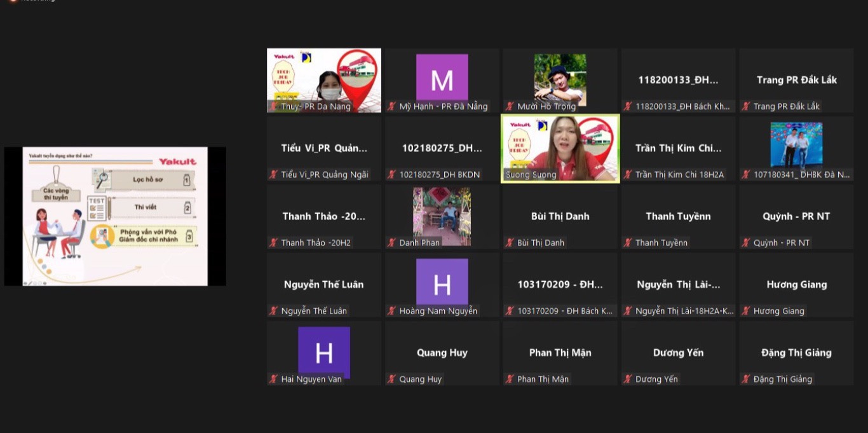Click the mic-off icon next to Danh Phan
Screen dimensions: 868x433
pyautogui.click(x=392, y=243)
